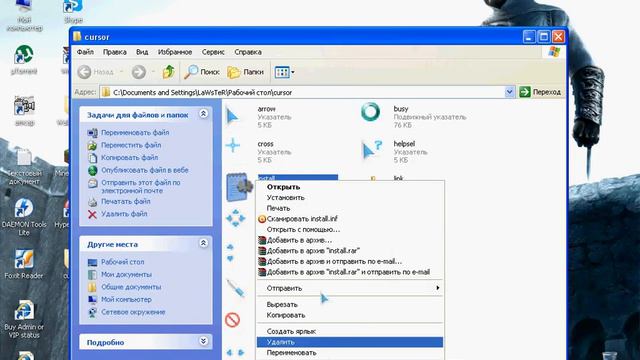Open Поиск search tool
The height and width of the screenshot is (360, 640).
pos(202,72)
